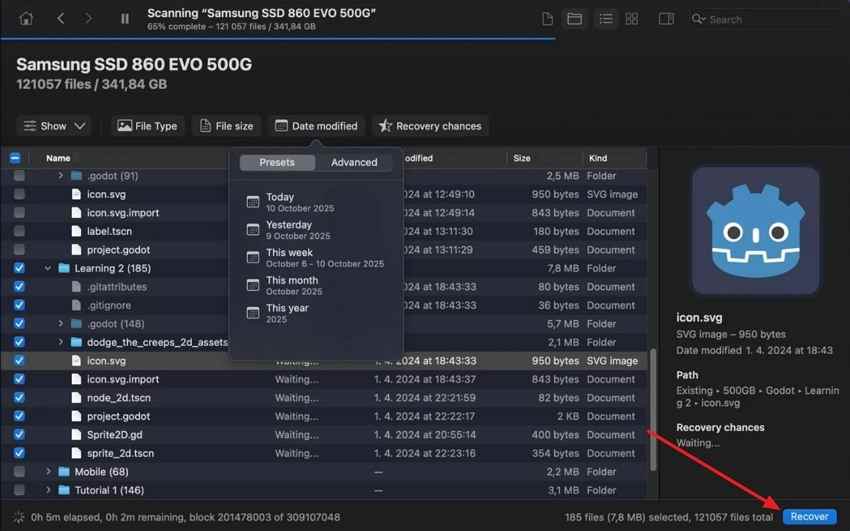Viewport: 850px width, 531px height.
Task: Close the Date modified filter
Action: coord(317,126)
